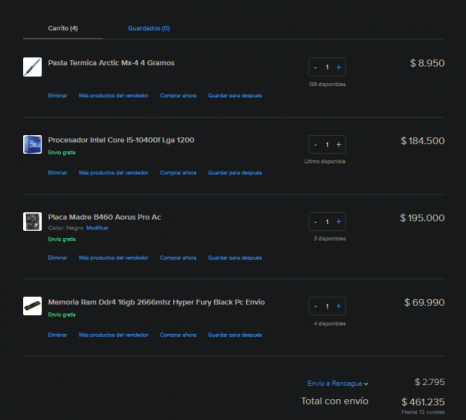Open the Intel Core I5-10400f processor thumbnail
Viewport: 466px width, 420px height.
32,144
